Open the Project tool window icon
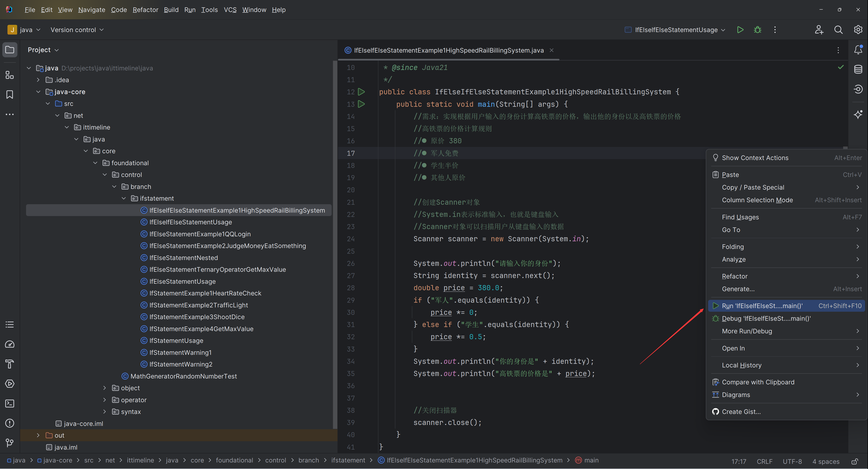The image size is (868, 469). pos(10,50)
